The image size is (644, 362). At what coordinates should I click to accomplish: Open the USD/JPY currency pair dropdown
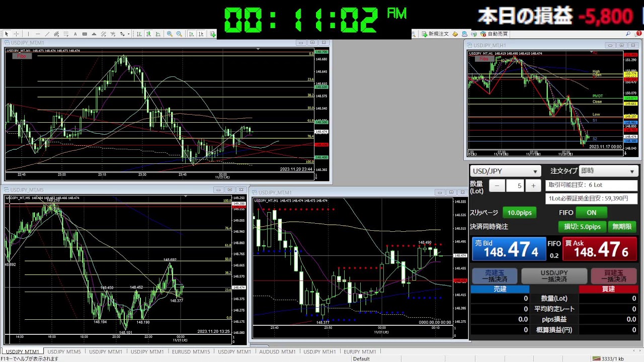point(505,171)
